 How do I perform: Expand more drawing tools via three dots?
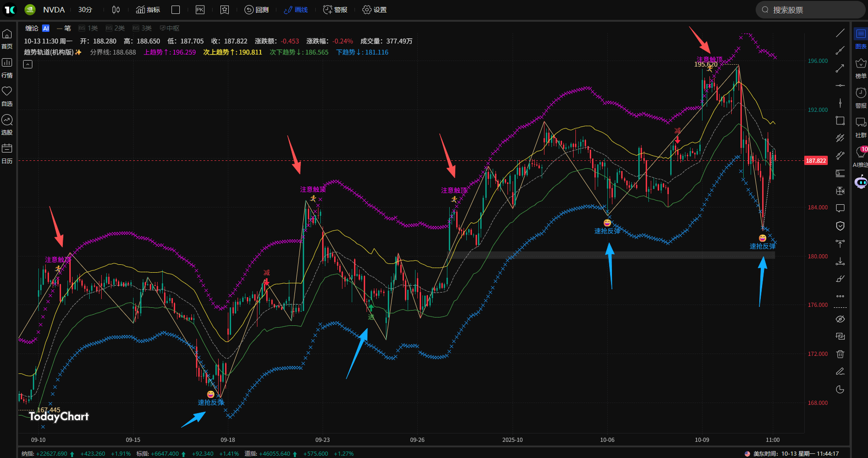point(840,296)
